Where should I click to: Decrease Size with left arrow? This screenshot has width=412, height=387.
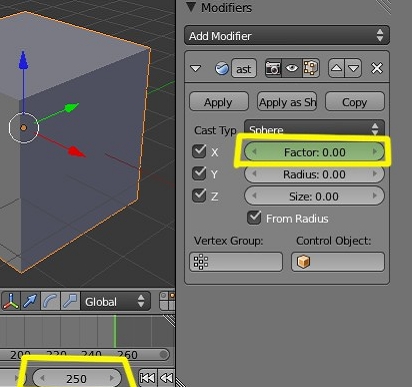[x=254, y=196]
